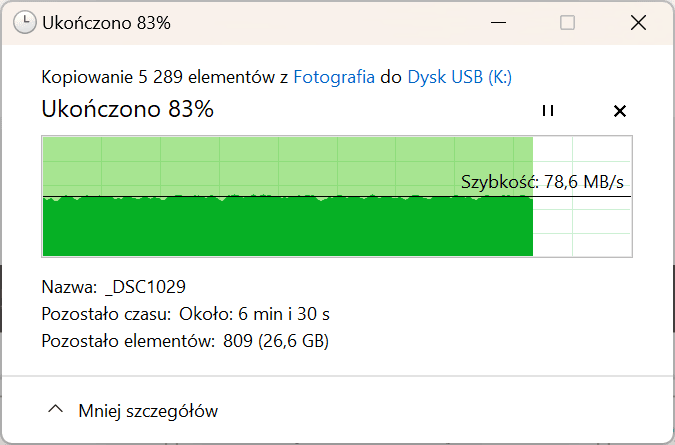
Task: Click the remaining items count 809 (26,6 GB)
Action: (x=276, y=341)
